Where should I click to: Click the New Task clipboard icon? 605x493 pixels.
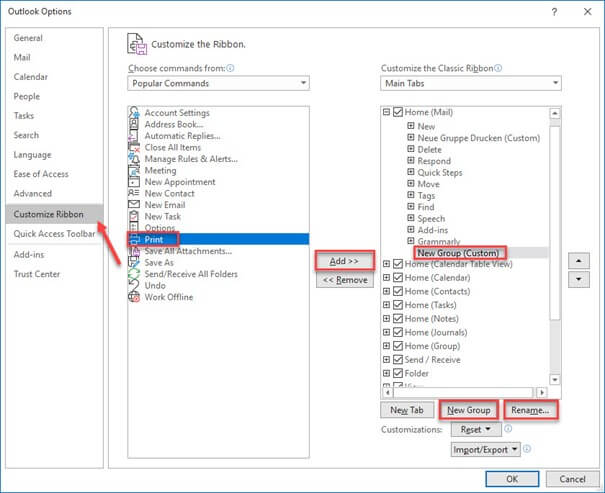(134, 216)
